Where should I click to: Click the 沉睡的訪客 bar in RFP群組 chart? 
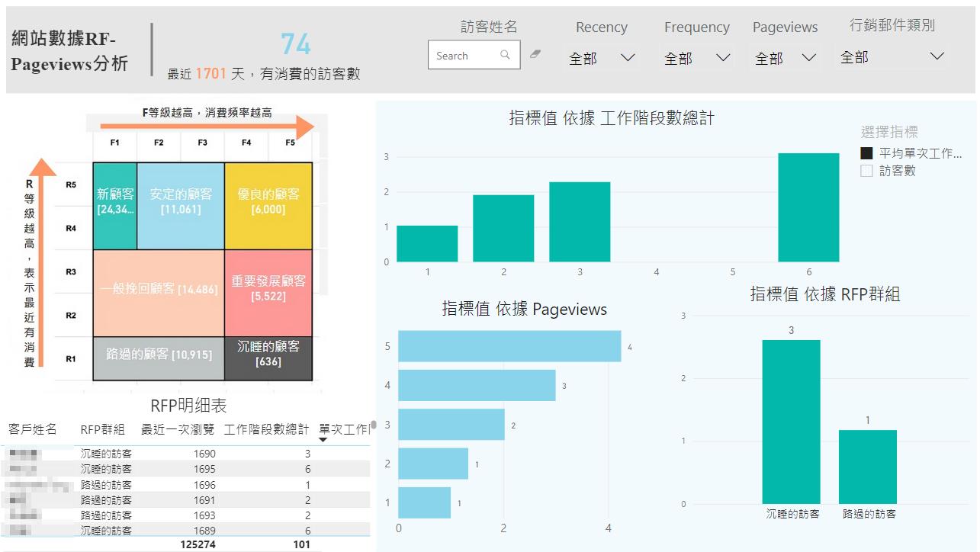(x=791, y=421)
